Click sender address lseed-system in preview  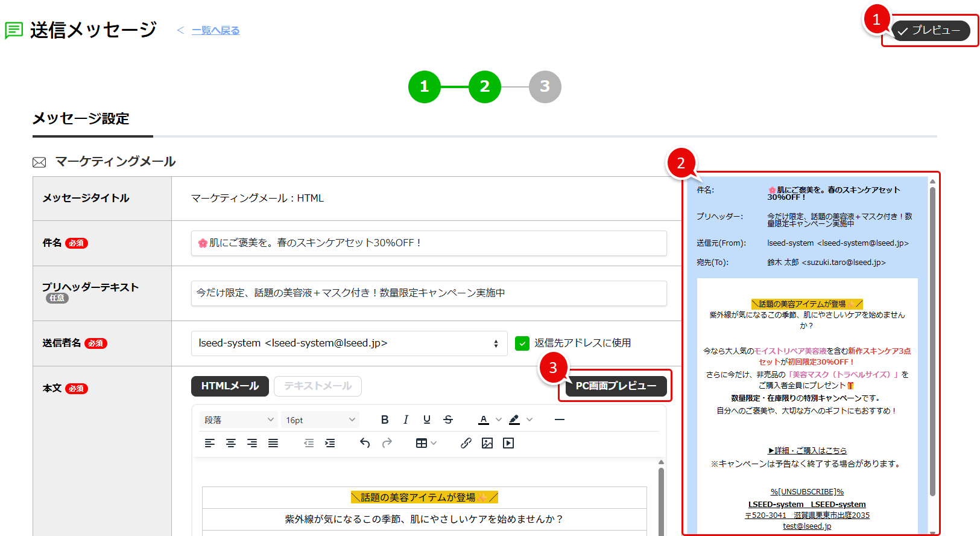pos(838,243)
